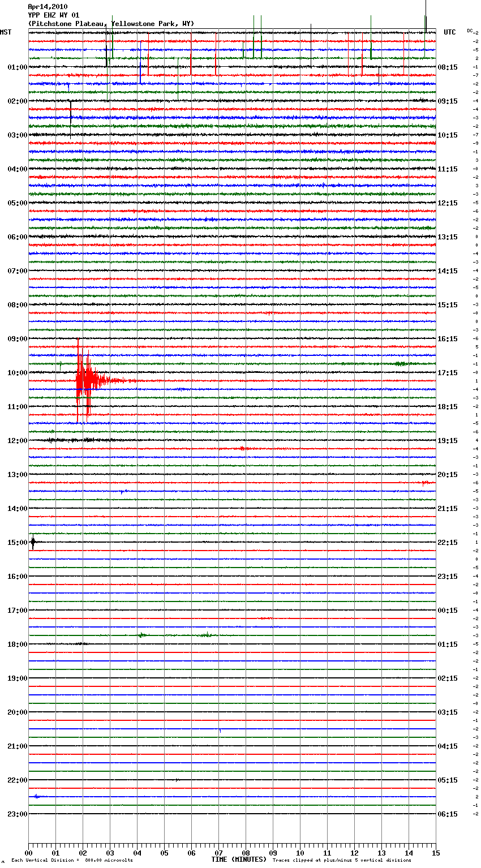Click the small black event spike at 15:00
Screen dimensions: 481x868
coord(33,543)
